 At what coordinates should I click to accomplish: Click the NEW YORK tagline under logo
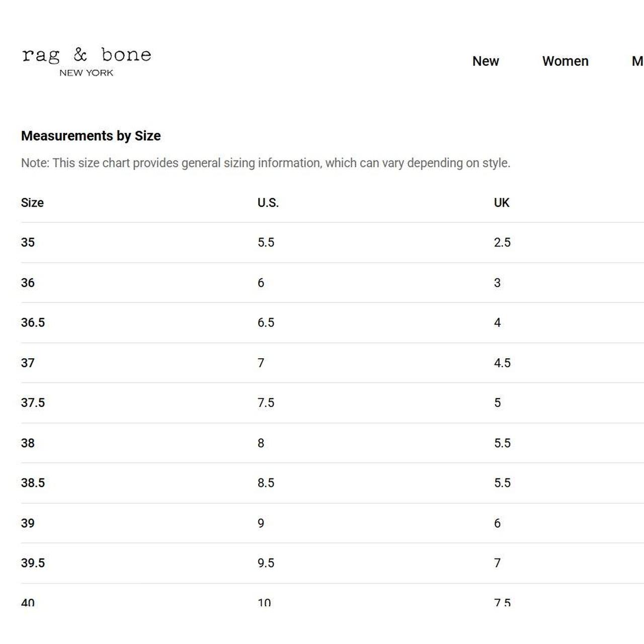tap(87, 73)
